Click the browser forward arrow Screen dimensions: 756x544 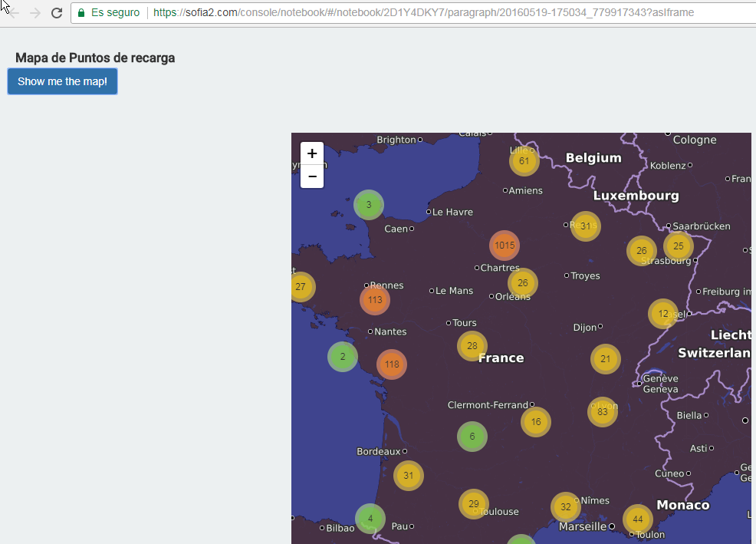[x=35, y=13]
